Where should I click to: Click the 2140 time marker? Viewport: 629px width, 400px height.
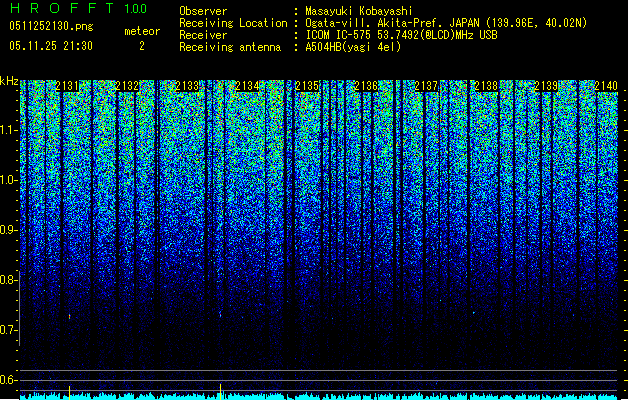606,86
